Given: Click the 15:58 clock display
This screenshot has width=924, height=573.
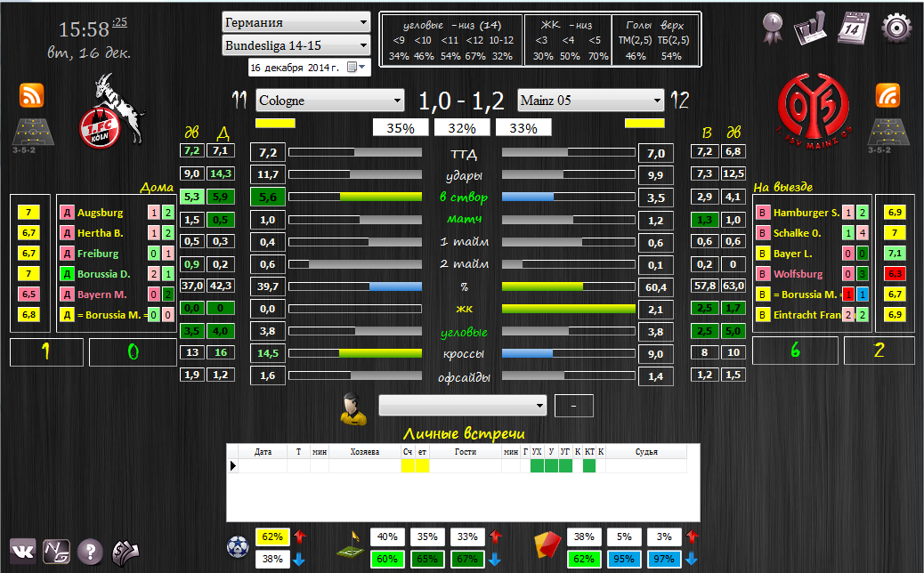Looking at the screenshot, I should tap(84, 29).
